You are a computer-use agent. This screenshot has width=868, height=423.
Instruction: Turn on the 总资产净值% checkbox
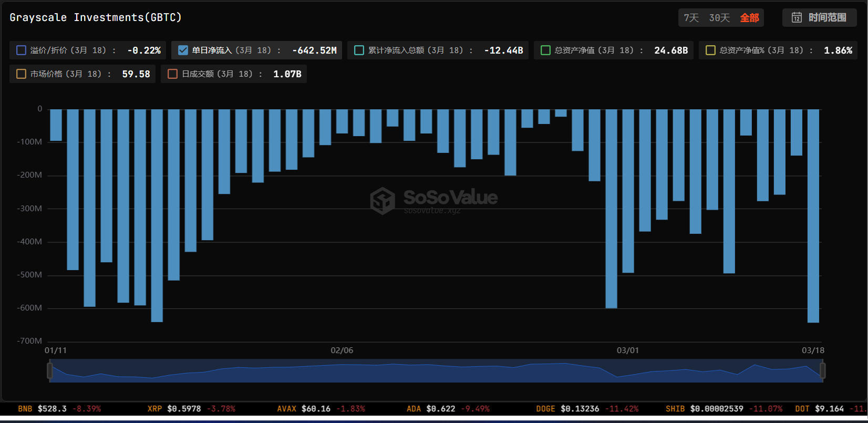710,50
